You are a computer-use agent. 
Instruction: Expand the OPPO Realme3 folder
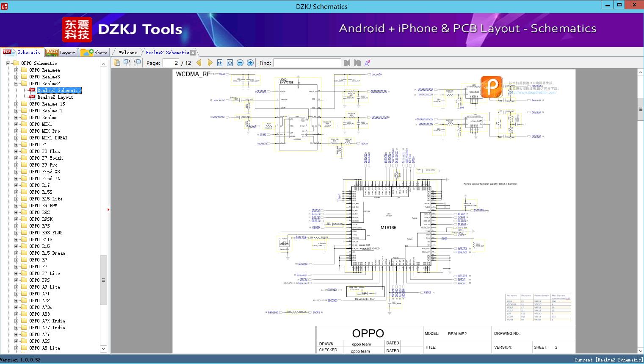click(x=16, y=77)
